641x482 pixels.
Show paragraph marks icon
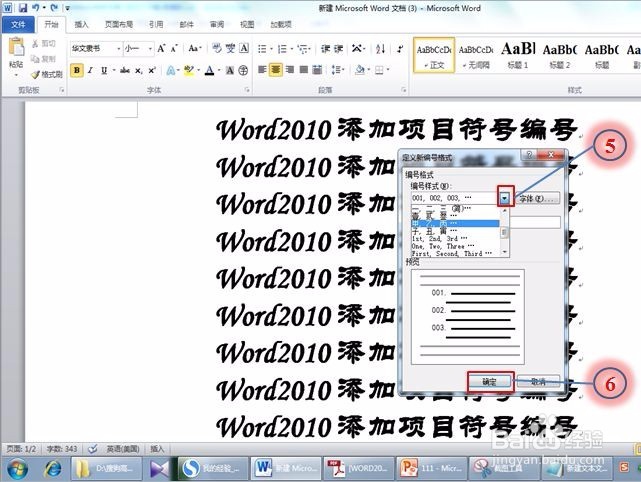pyautogui.click(x=400, y=49)
